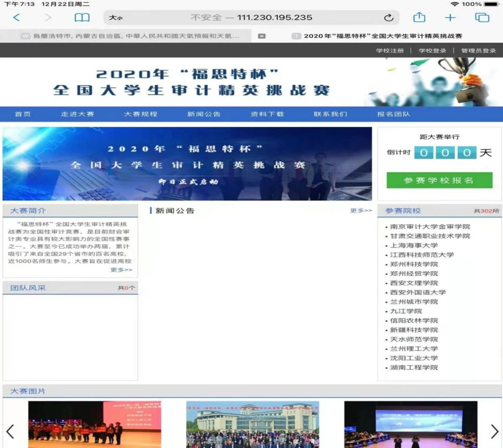Select 郑州经贸学院 in school list
Image resolution: width=503 pixels, height=448 pixels.
click(414, 274)
